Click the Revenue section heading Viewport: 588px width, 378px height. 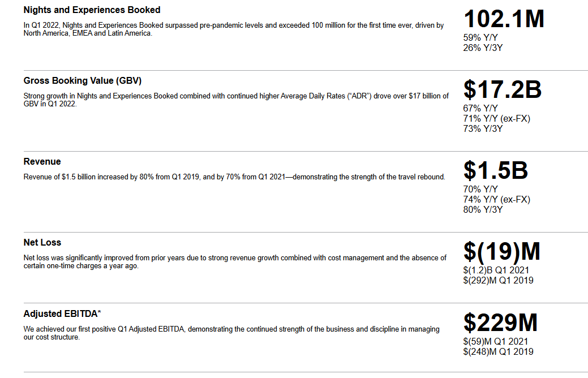(42, 162)
